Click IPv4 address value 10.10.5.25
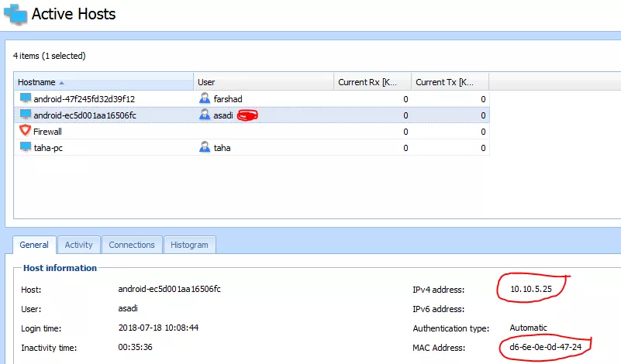This screenshot has height=364, width=621. [531, 289]
